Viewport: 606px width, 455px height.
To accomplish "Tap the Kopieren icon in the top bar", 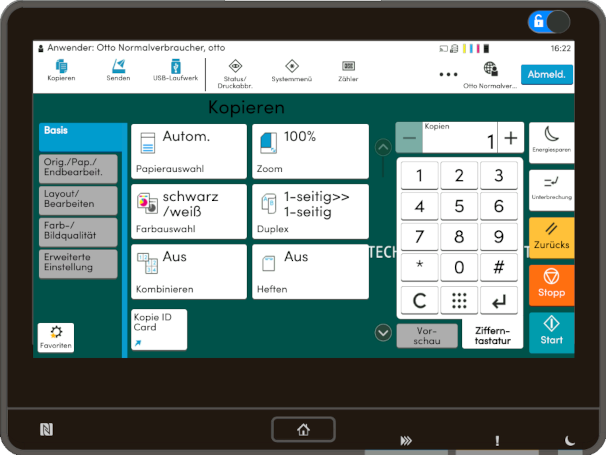I will [x=61, y=71].
